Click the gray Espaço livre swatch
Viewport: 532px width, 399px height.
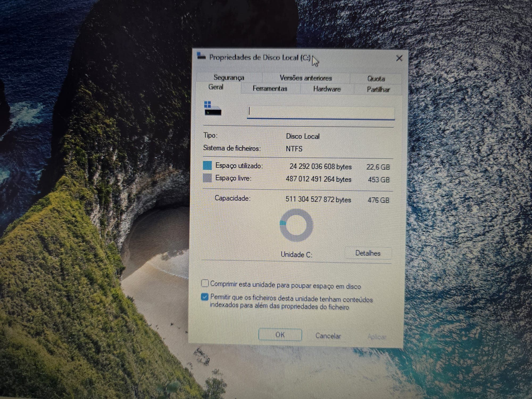[207, 178]
